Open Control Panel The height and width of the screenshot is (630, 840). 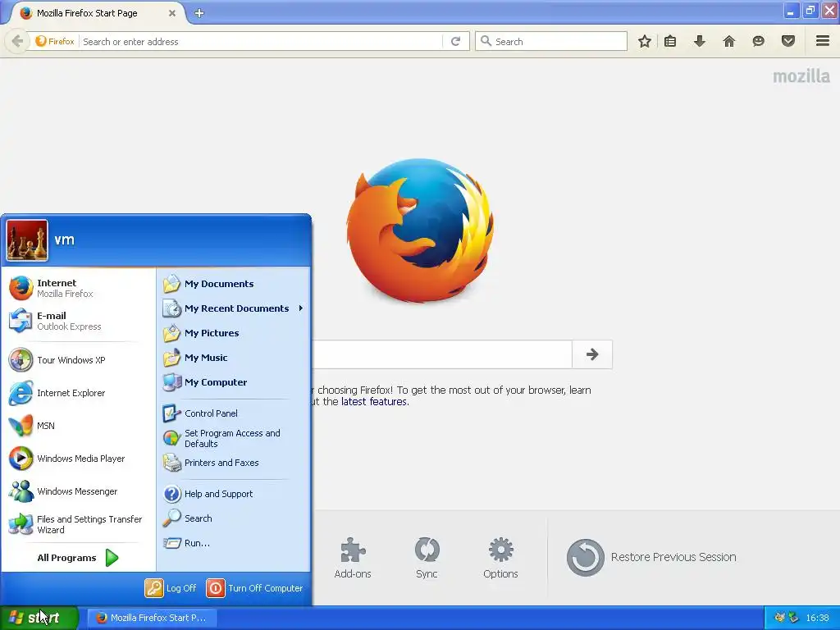[234, 413]
